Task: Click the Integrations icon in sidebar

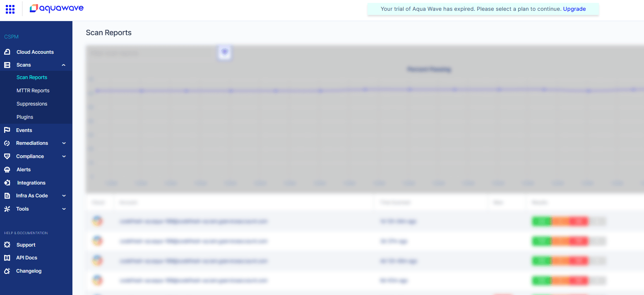Action: pos(7,183)
